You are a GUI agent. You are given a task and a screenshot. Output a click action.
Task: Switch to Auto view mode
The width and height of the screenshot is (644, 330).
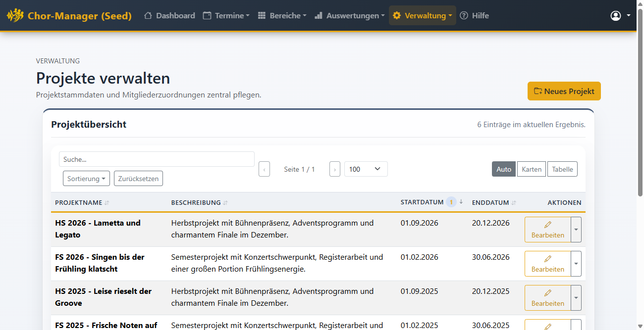click(x=504, y=169)
